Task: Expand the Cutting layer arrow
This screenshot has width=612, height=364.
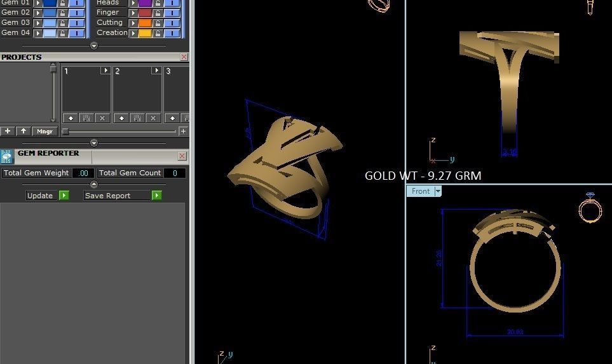Action: point(133,23)
